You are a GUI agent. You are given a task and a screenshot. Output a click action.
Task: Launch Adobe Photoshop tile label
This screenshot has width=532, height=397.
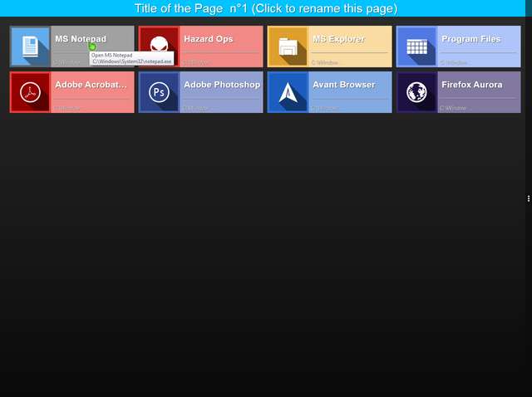pyautogui.click(x=222, y=85)
